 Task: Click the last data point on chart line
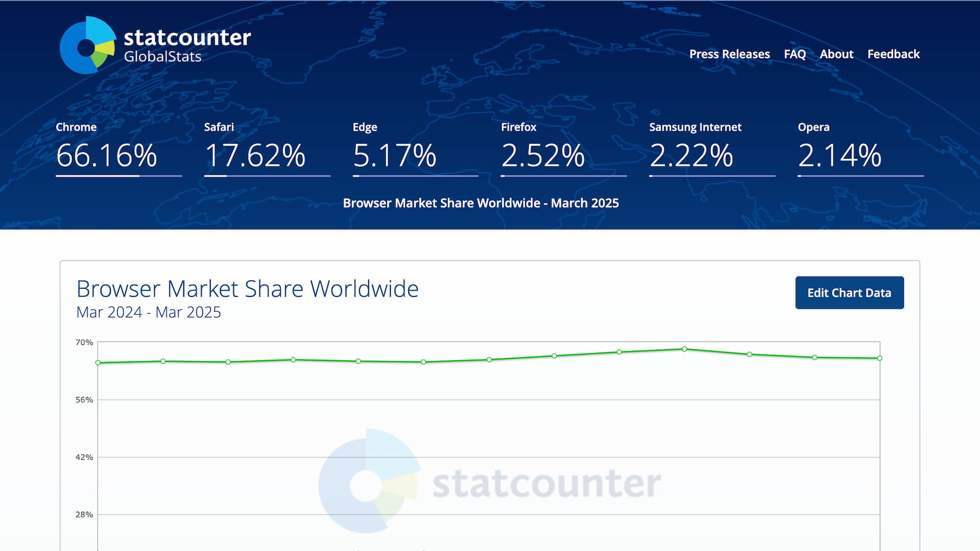pos(879,358)
